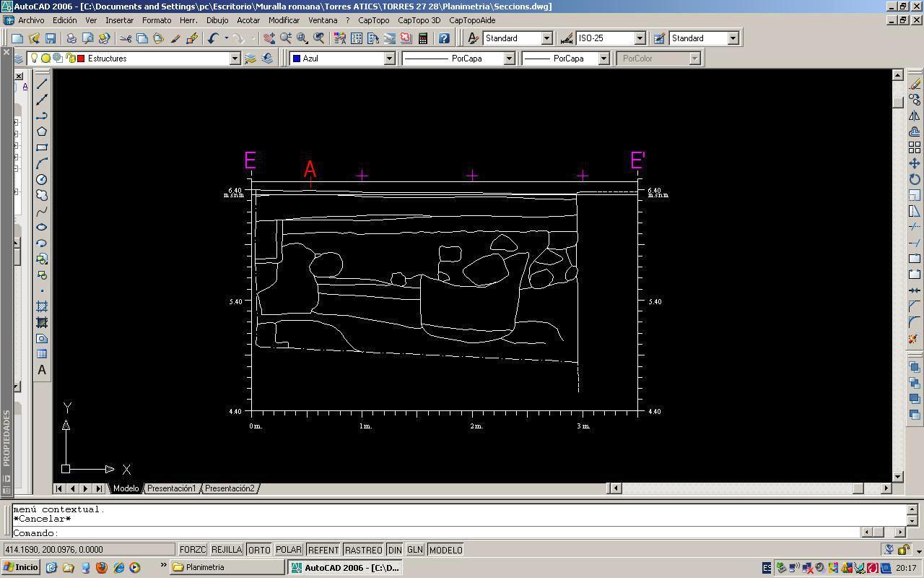Screen dimensions: 924x578
Task: Click the Inicio start button
Action: 20,567
